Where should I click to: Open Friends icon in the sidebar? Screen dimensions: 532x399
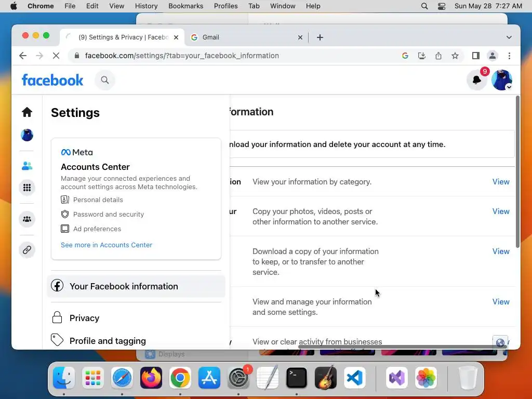point(27,166)
